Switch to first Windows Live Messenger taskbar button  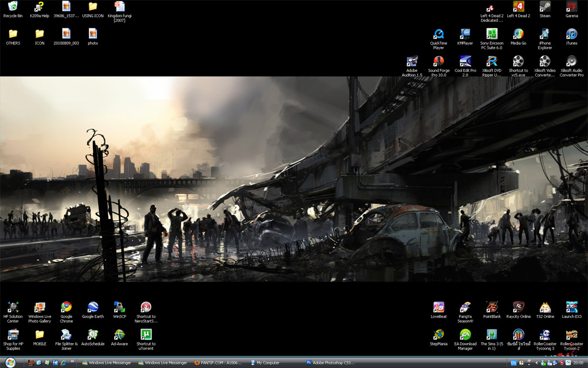[106, 363]
